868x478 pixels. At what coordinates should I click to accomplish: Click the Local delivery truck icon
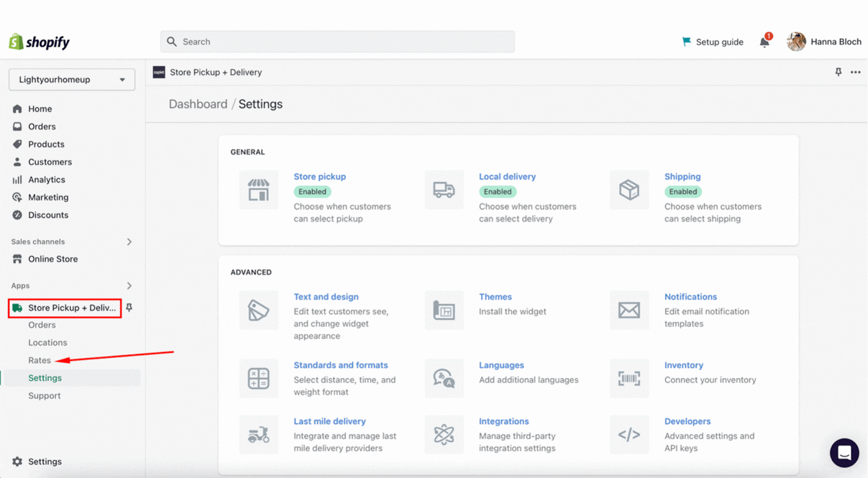[x=444, y=190]
